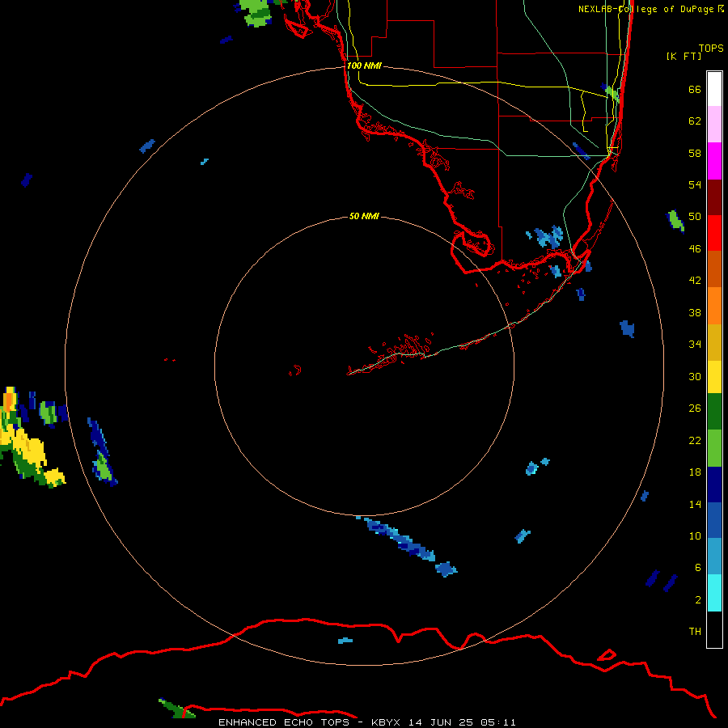Click the "50 NMI" range ring label

[x=364, y=216]
